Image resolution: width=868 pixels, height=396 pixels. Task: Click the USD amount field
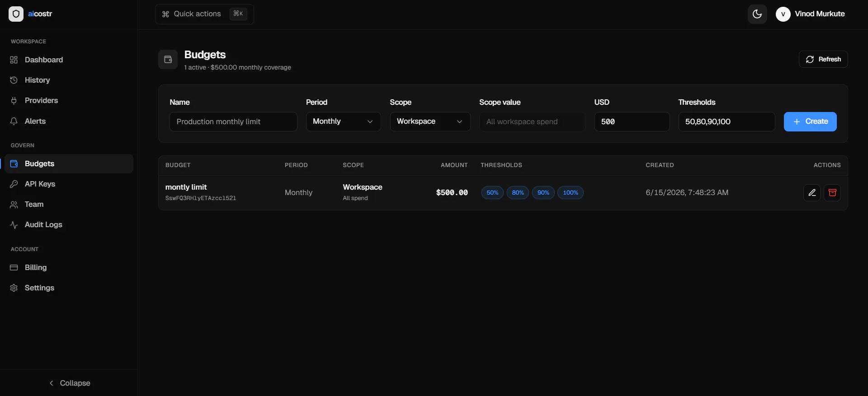632,121
